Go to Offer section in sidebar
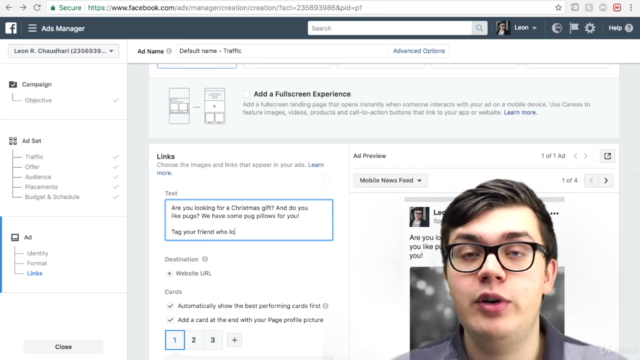 point(32,167)
